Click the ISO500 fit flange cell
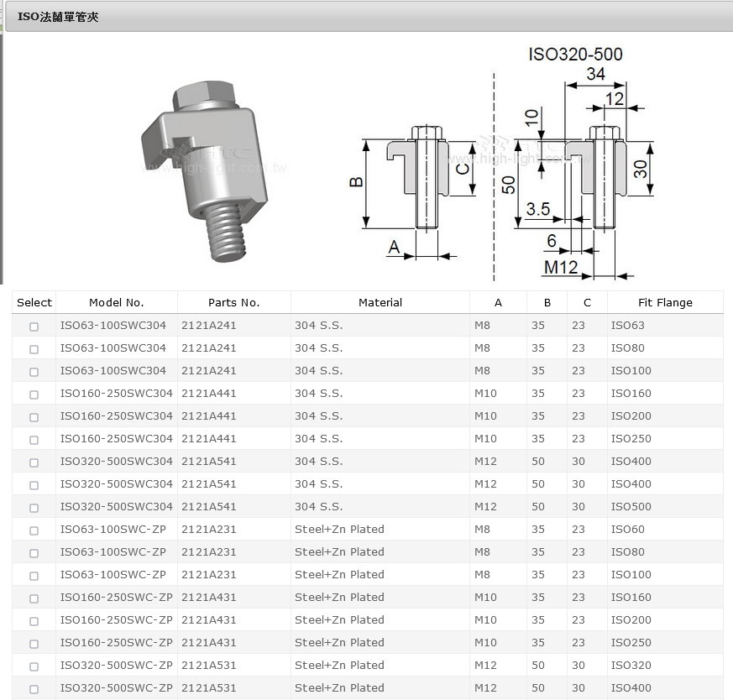 click(631, 507)
